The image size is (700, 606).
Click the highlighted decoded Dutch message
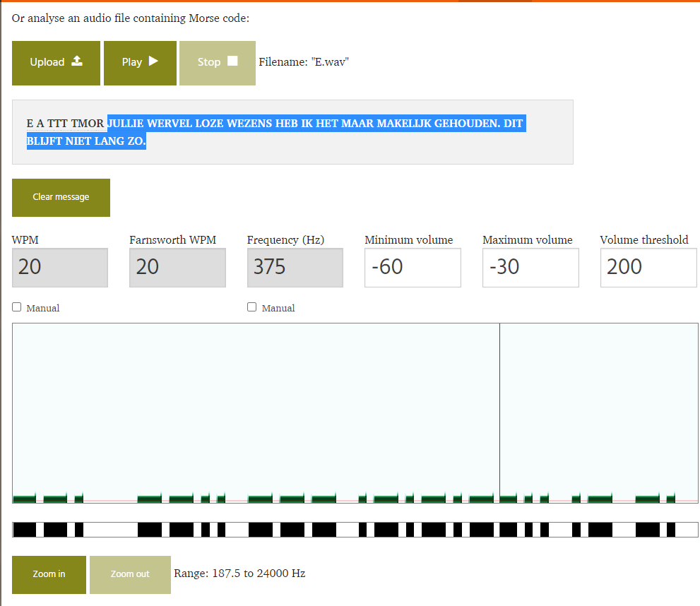tap(314, 124)
